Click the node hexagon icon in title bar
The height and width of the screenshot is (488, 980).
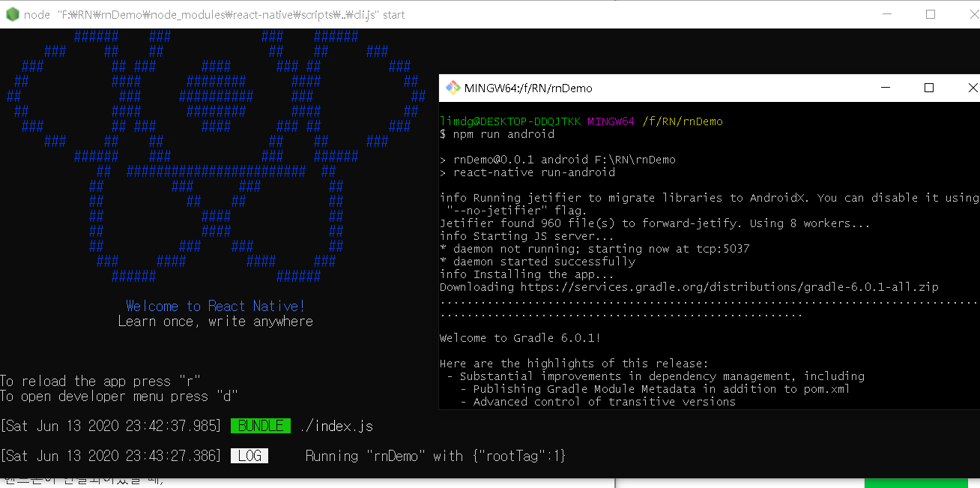(13, 14)
